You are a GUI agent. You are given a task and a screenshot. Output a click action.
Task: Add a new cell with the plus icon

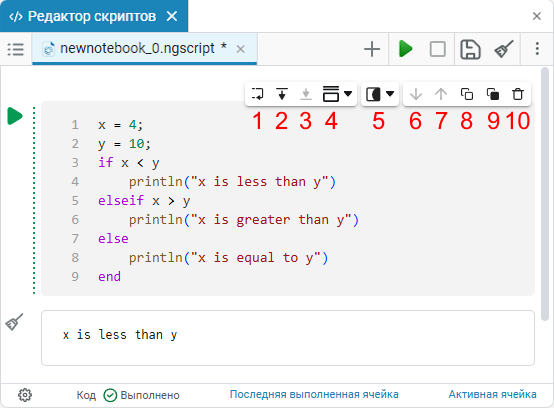(x=372, y=49)
